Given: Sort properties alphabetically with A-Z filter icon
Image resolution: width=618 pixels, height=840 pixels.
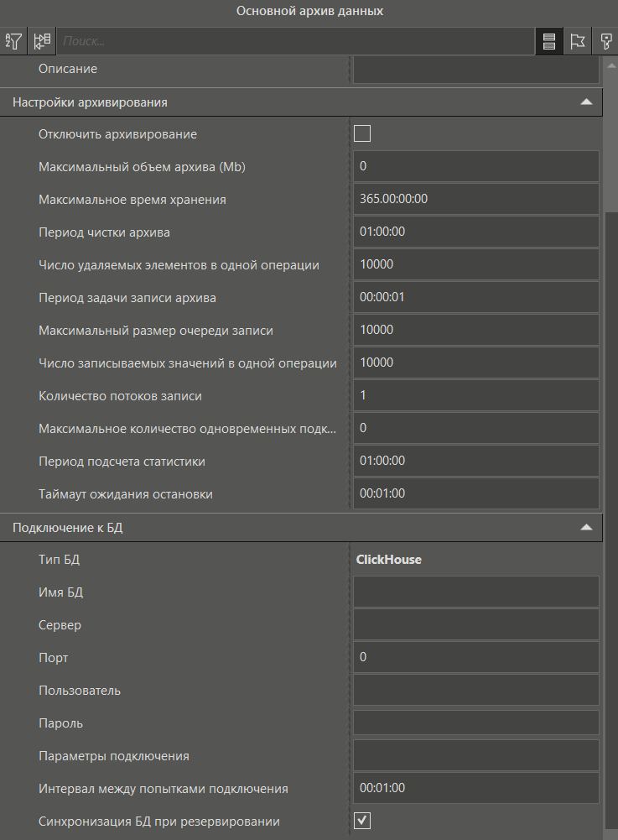Looking at the screenshot, I should 13,40.
